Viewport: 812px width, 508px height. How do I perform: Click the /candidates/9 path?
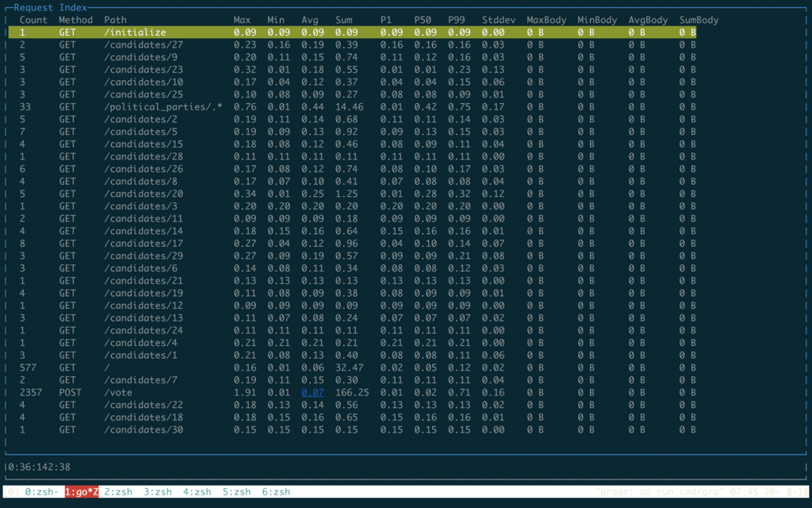coord(141,57)
